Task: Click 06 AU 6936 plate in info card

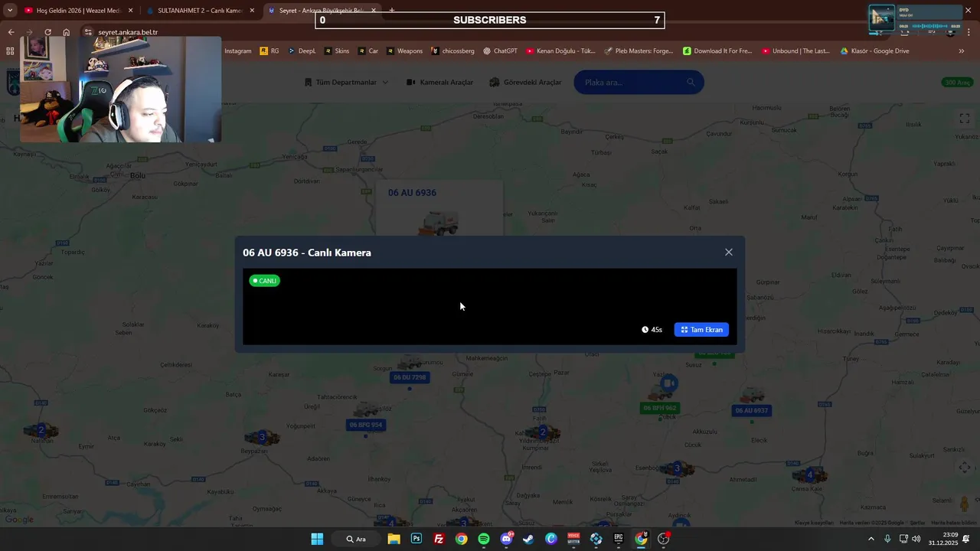Action: pyautogui.click(x=412, y=193)
